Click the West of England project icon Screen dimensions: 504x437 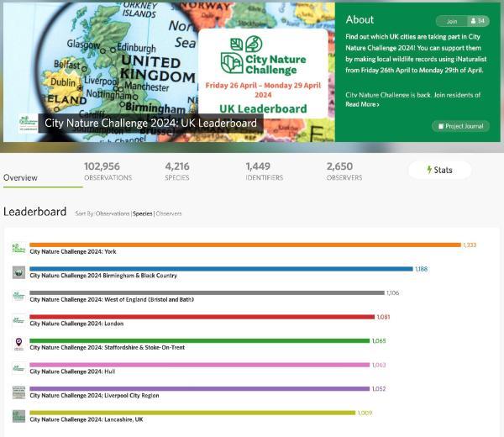[18, 296]
